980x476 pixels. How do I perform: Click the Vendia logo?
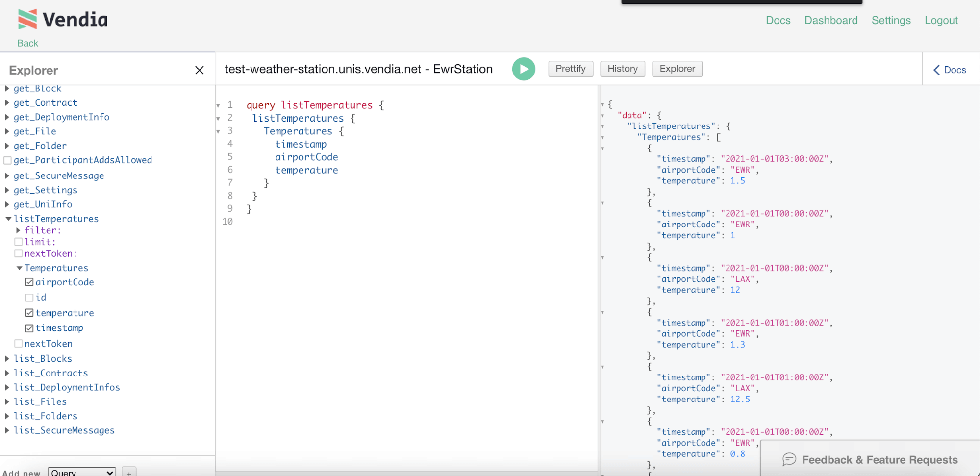(x=62, y=20)
